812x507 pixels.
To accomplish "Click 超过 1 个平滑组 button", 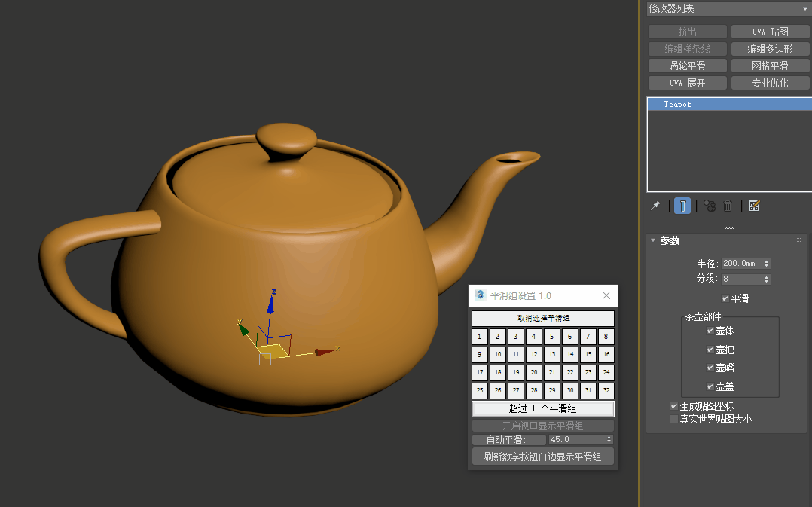I will [542, 408].
